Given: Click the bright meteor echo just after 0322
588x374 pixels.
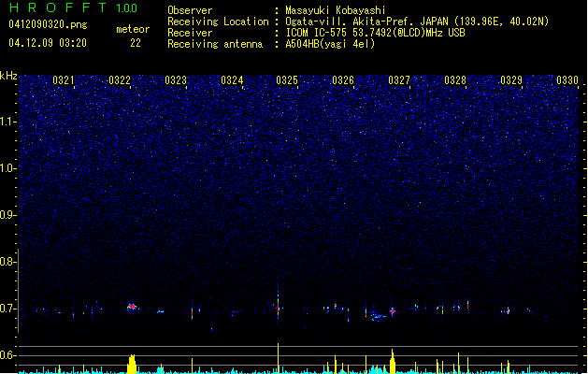Looking at the screenshot, I should coord(132,307).
